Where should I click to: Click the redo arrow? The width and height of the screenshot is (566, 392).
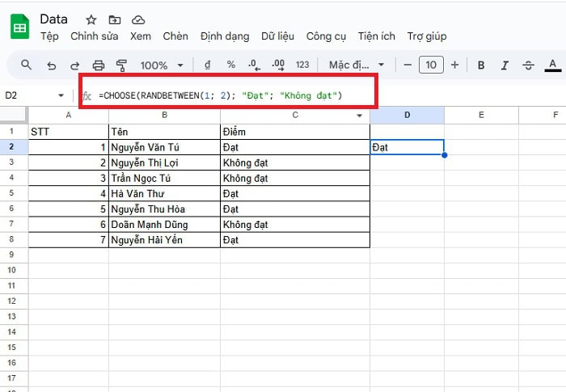tap(75, 65)
